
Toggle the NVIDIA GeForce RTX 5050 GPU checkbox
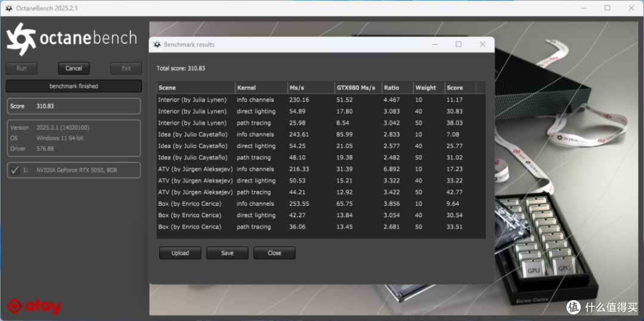pos(15,169)
